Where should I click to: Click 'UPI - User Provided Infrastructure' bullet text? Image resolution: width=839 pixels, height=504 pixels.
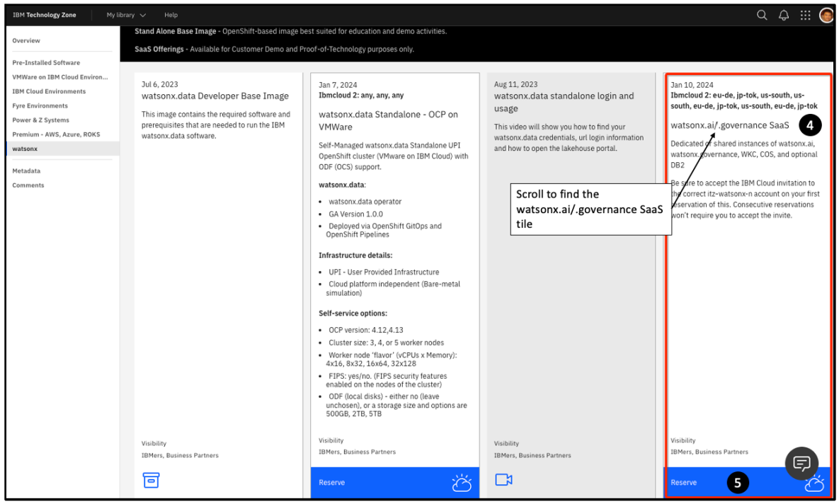pos(384,272)
